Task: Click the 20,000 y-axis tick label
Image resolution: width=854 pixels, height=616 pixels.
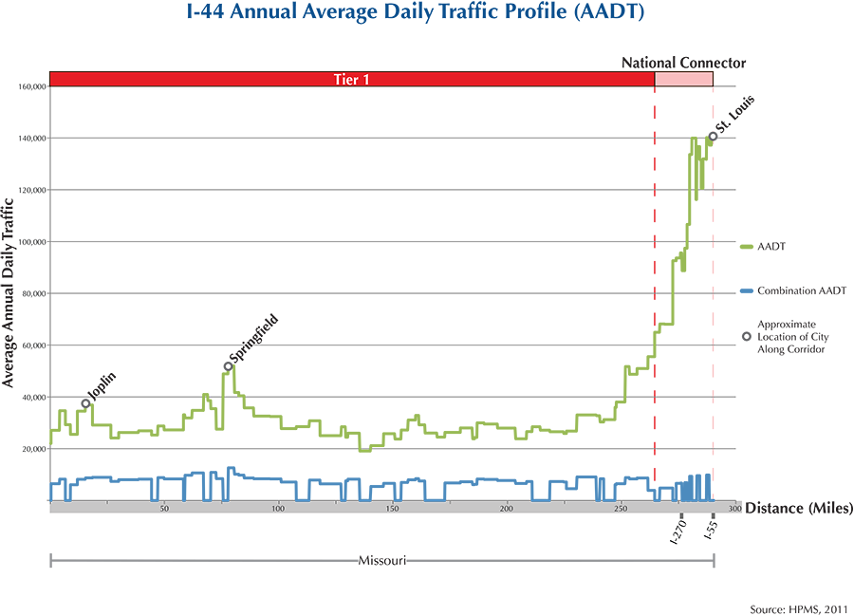Action: (33, 449)
